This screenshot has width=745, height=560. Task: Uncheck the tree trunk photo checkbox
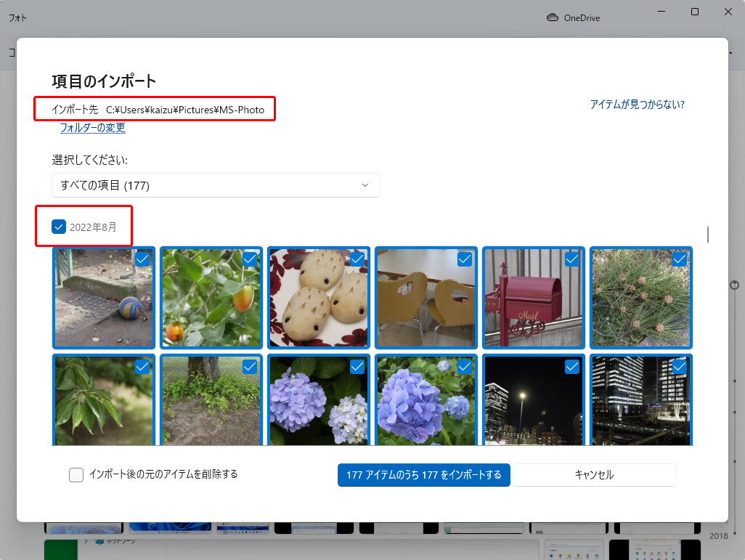250,367
